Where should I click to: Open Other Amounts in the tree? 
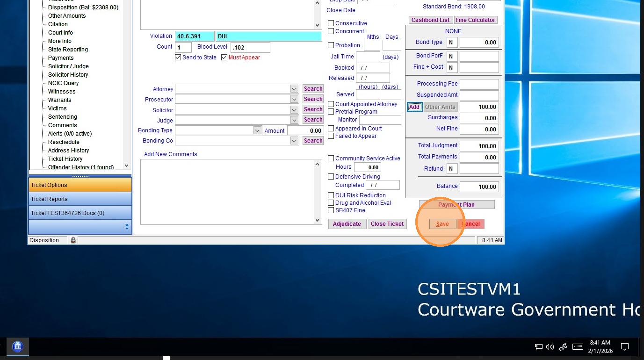tap(67, 16)
